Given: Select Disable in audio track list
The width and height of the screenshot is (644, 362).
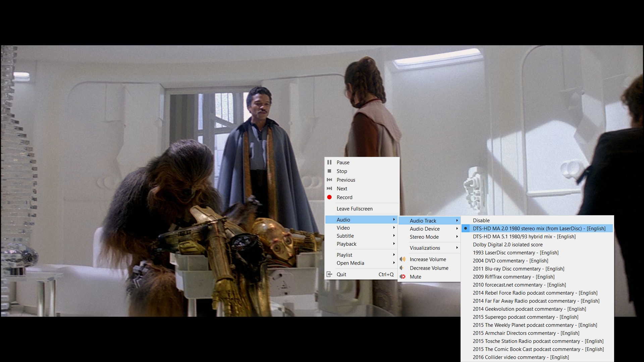Looking at the screenshot, I should pyautogui.click(x=537, y=220).
